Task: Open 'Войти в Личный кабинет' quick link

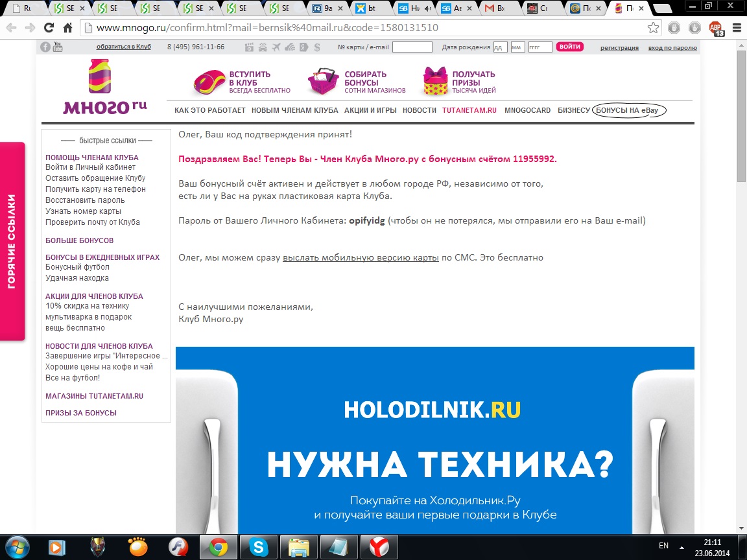Action: pos(91,167)
